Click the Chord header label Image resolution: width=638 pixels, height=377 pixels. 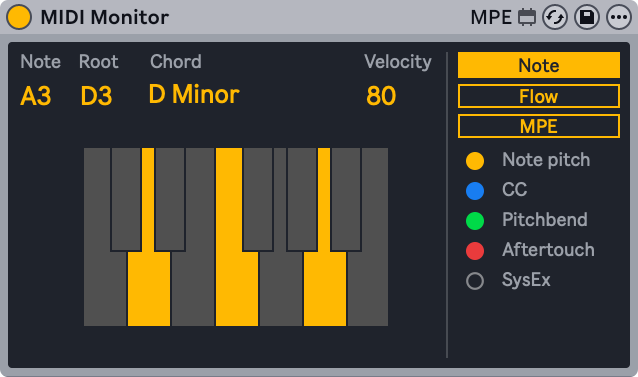click(x=176, y=62)
